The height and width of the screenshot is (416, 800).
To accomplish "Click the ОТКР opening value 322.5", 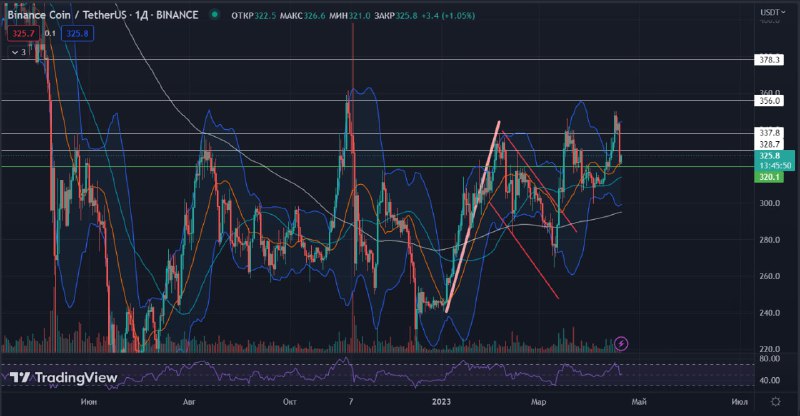I will [x=265, y=16].
